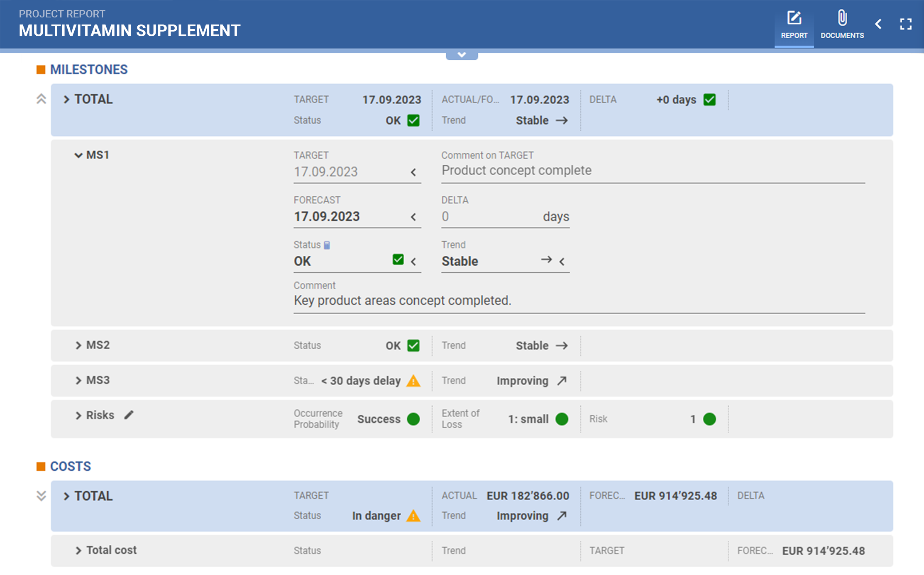This screenshot has height=575, width=924.
Task: Click the MS3 Improving trend arrow
Action: tap(562, 381)
